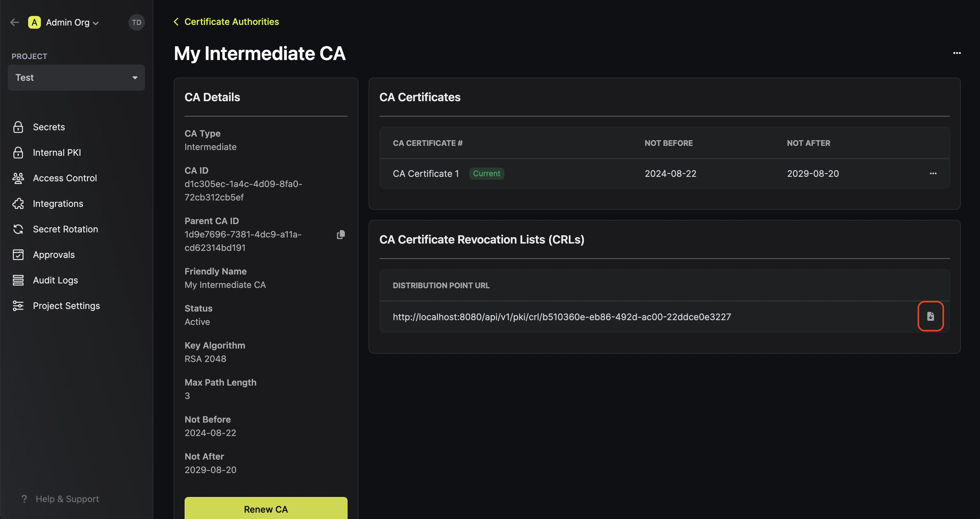This screenshot has width=980, height=519.
Task: Go to Internal PKI section
Action: pos(57,153)
